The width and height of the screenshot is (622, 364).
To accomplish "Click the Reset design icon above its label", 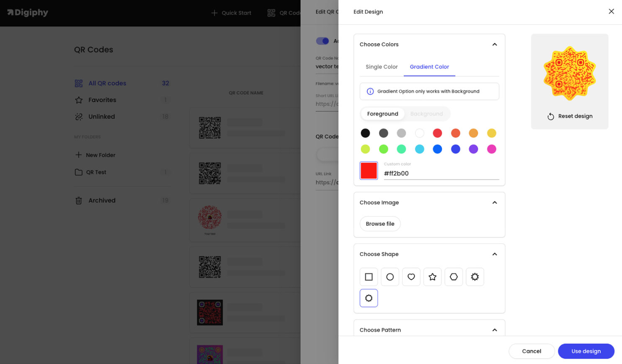I will tap(550, 116).
